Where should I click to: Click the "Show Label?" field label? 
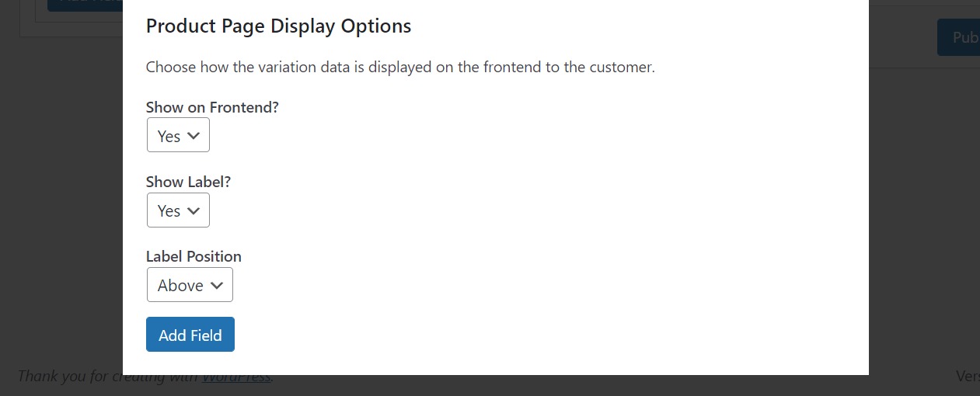click(189, 182)
